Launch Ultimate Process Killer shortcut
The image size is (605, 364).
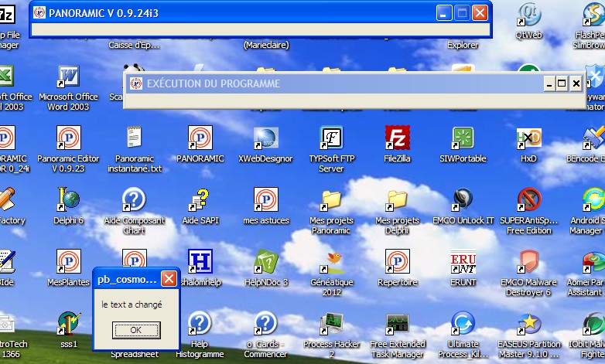[x=463, y=323]
